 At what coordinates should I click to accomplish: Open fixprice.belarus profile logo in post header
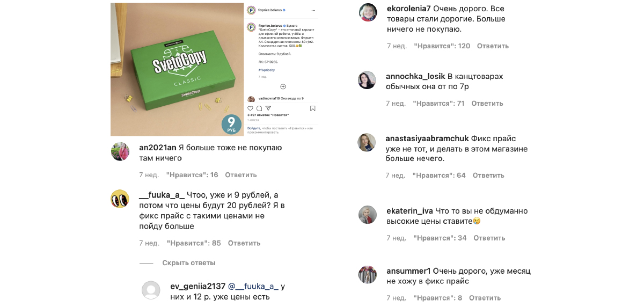tap(251, 10)
